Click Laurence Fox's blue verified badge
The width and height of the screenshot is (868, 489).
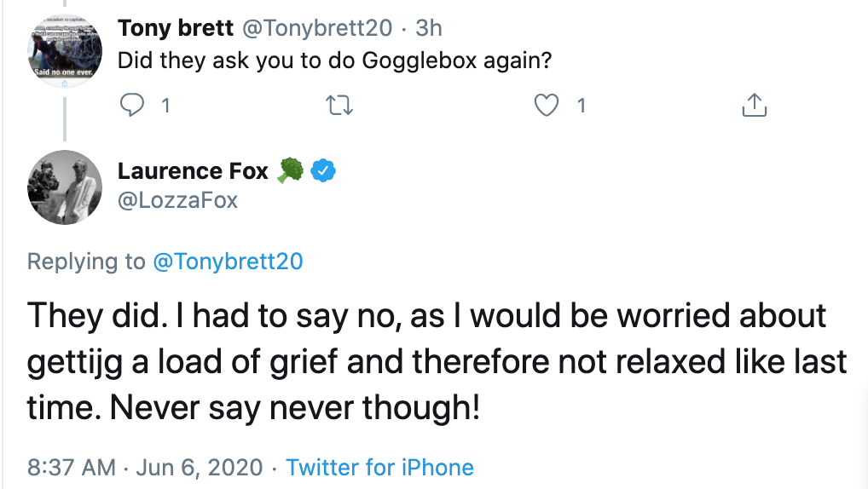click(x=323, y=170)
